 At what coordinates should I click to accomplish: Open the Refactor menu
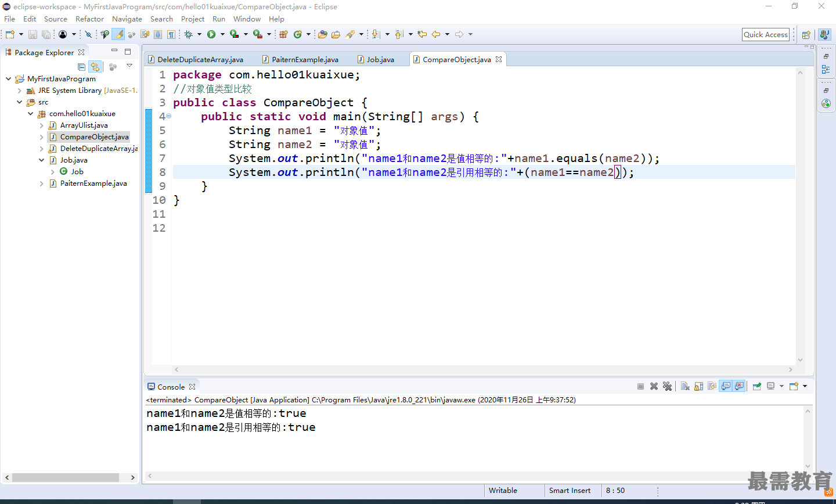click(x=89, y=19)
